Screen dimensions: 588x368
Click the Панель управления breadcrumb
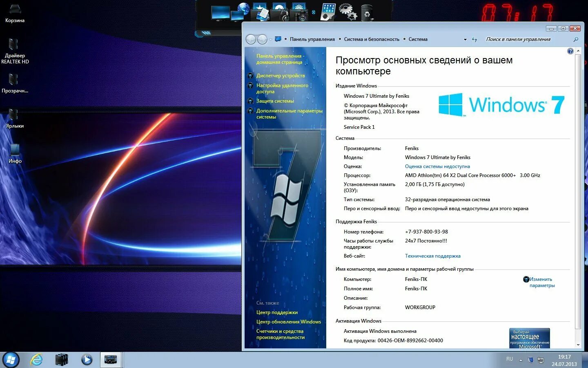coord(312,39)
